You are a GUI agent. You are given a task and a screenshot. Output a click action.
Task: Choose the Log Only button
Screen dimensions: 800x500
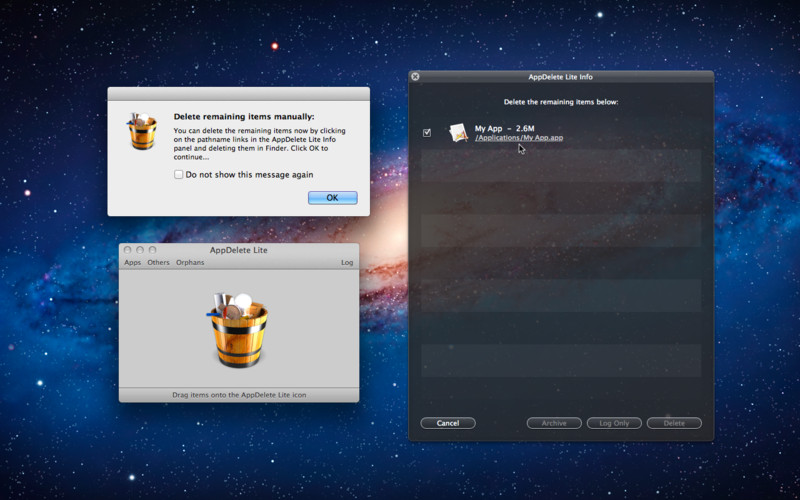pyautogui.click(x=614, y=423)
